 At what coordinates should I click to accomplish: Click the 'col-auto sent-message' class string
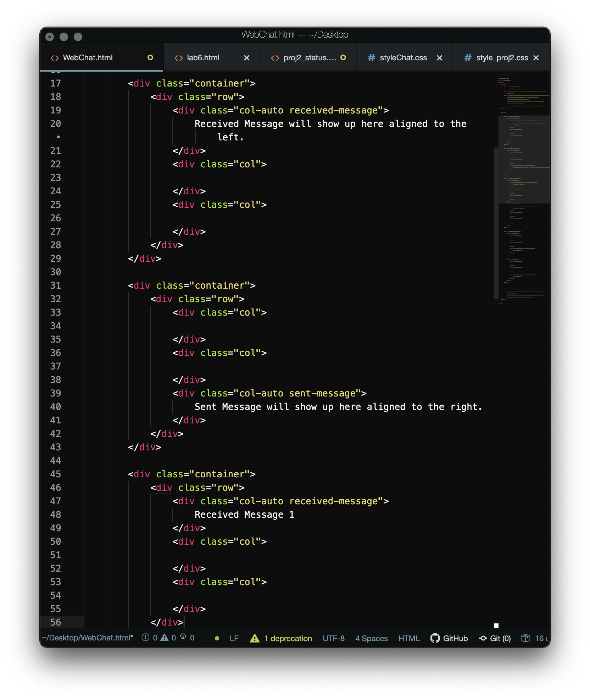297,393
